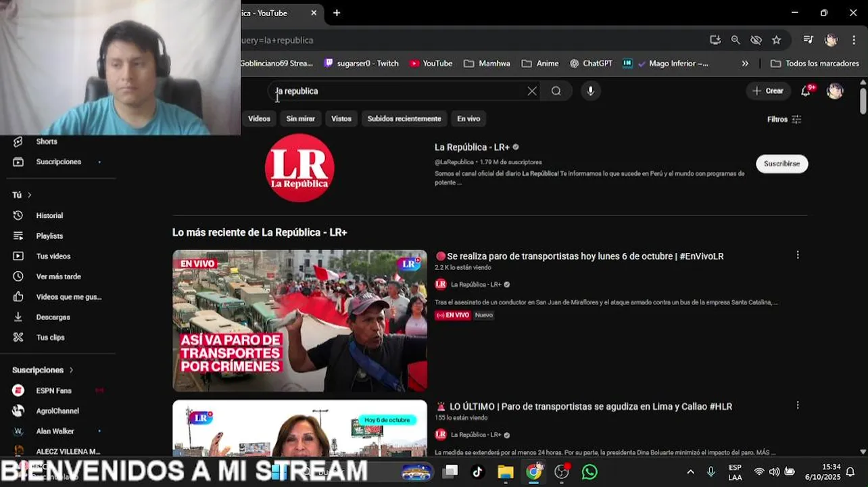The width and height of the screenshot is (868, 487).
Task: Open the AgrolChannel subscription
Action: (x=57, y=411)
